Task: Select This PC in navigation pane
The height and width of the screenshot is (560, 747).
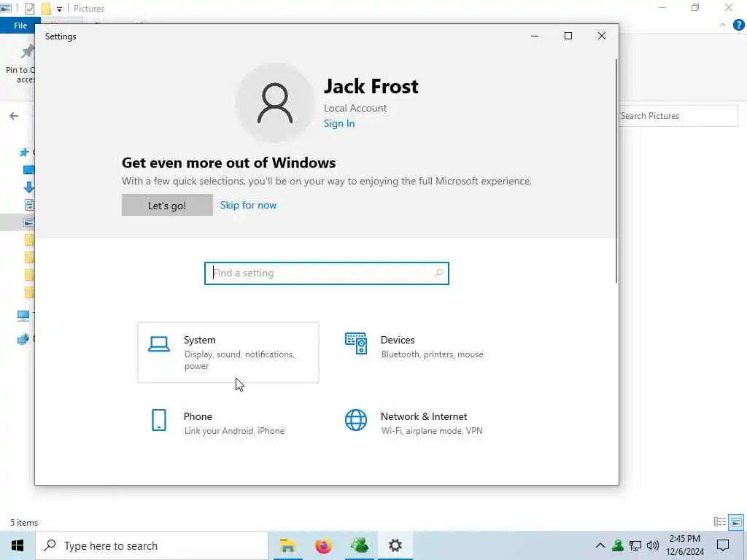Action: [23, 315]
